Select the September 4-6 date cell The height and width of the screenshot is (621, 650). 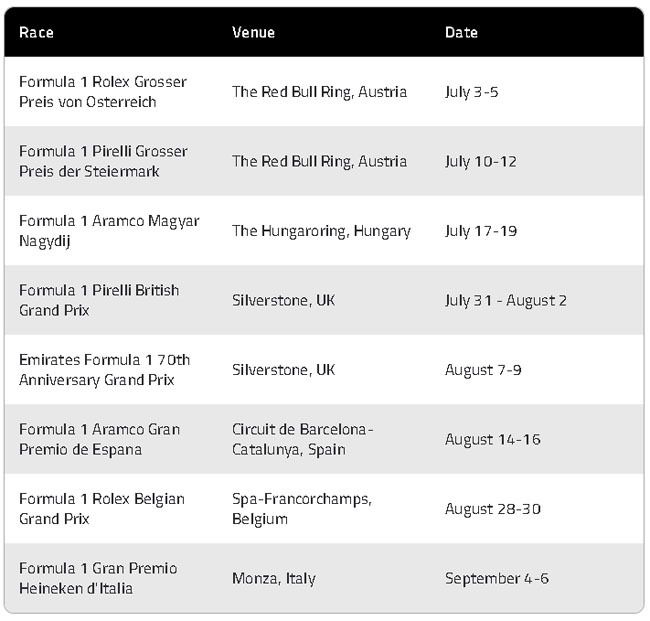click(497, 578)
